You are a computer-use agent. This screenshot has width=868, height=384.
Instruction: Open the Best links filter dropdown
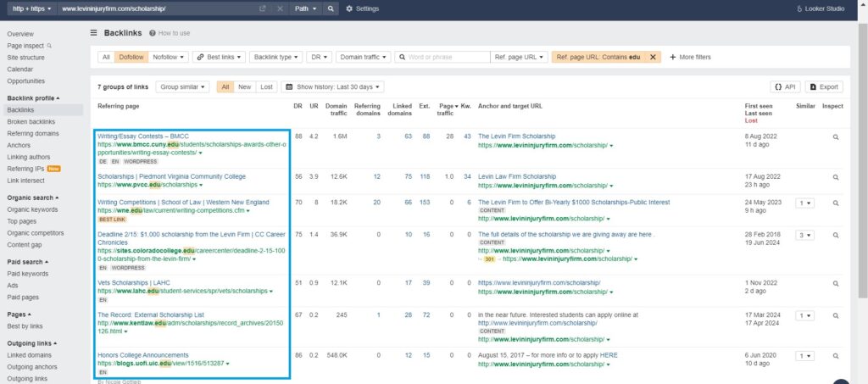220,57
